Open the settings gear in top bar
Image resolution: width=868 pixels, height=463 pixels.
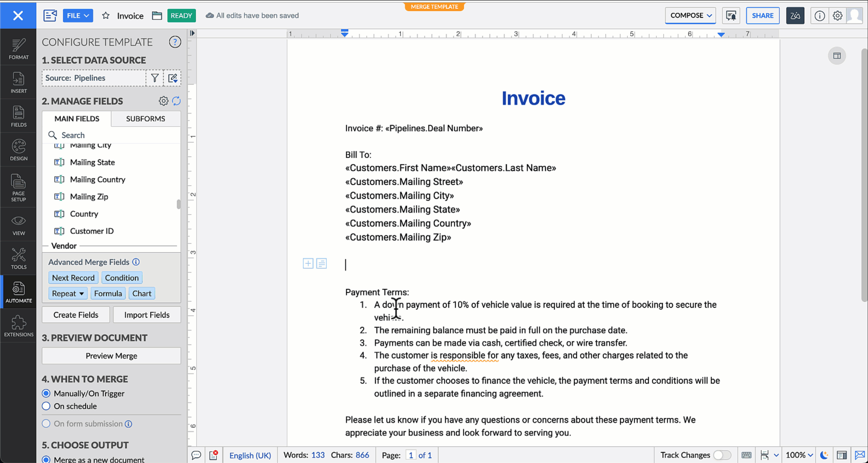pos(838,16)
